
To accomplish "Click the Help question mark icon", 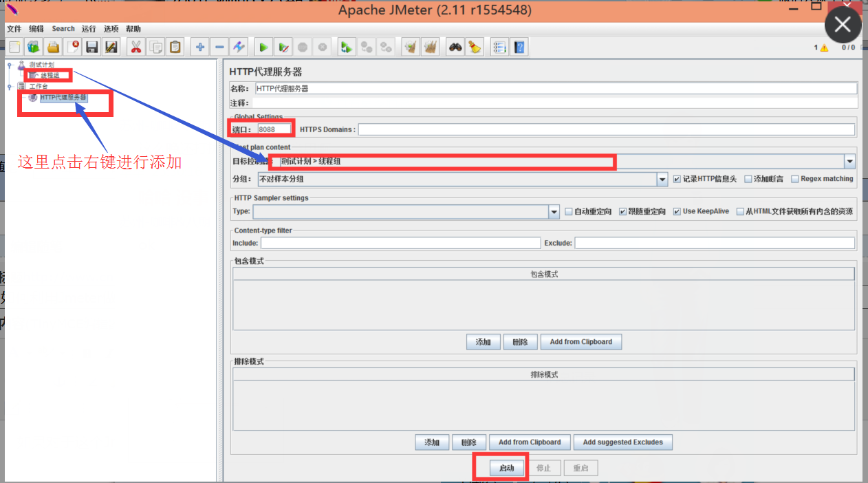I will point(519,47).
